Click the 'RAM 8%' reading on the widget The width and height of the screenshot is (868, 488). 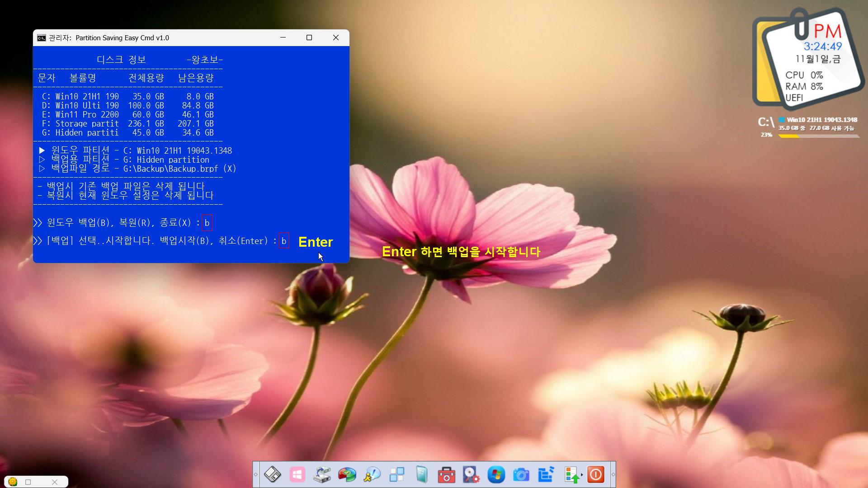tap(804, 86)
